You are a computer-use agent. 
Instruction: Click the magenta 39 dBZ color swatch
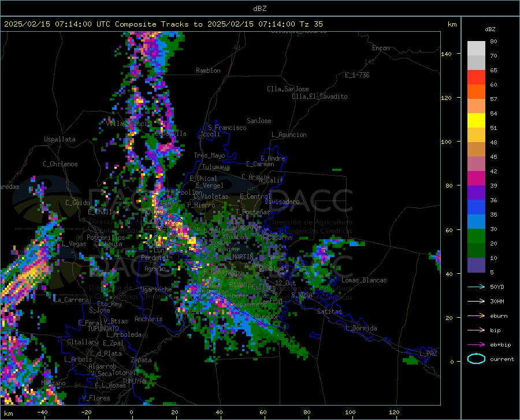click(476, 179)
